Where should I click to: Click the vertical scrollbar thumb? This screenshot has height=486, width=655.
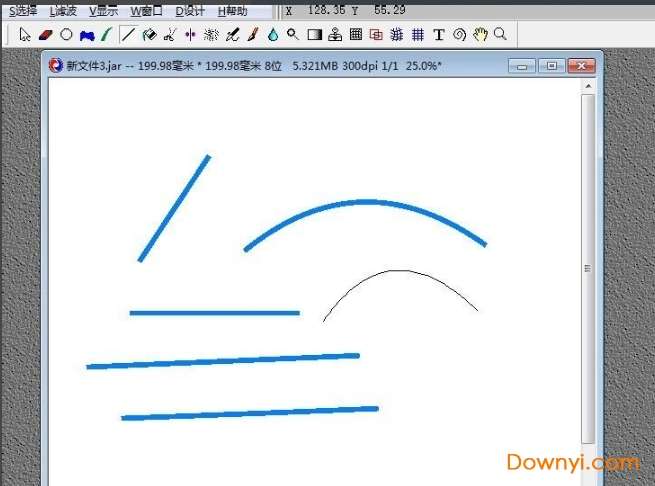[588, 269]
